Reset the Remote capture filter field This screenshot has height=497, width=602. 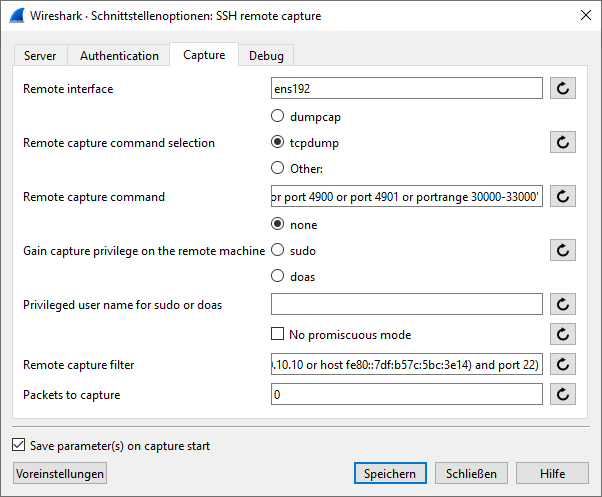point(563,365)
